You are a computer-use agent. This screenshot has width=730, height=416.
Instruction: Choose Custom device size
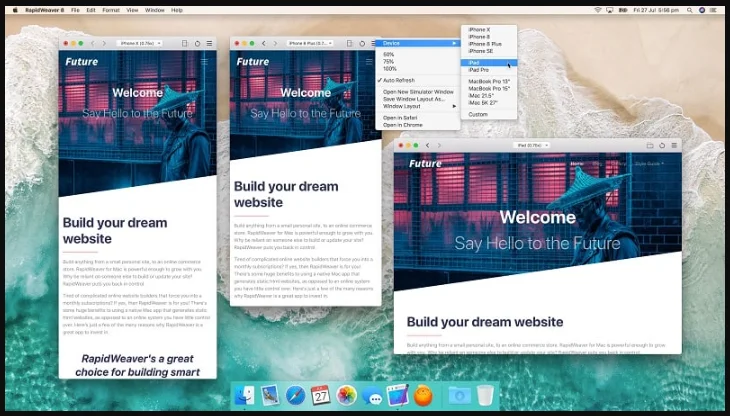click(489, 114)
